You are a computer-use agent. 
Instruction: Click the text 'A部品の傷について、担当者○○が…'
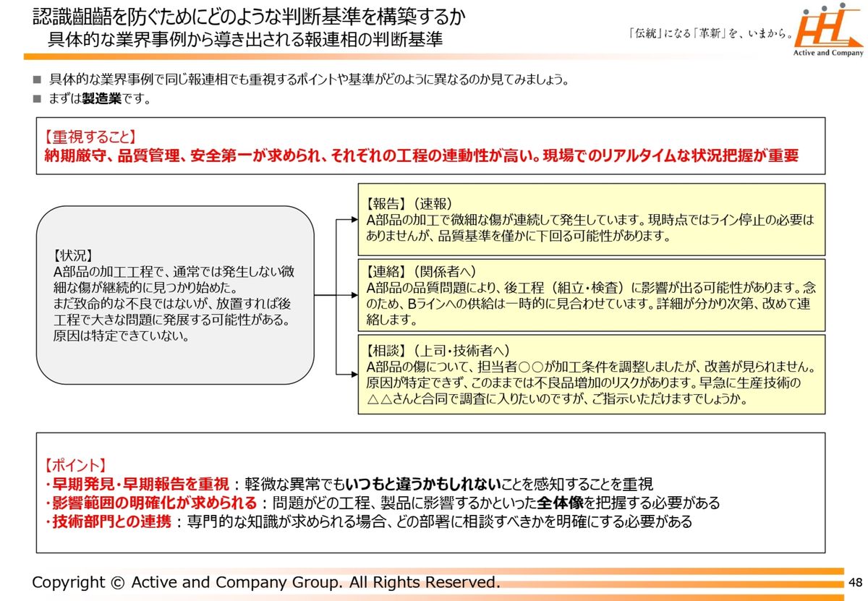coord(590,382)
